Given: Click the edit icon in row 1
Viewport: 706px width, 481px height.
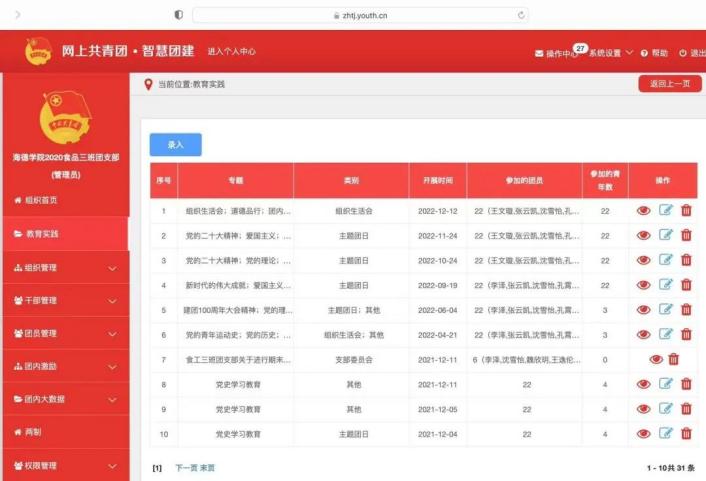Looking at the screenshot, I should (x=666, y=211).
